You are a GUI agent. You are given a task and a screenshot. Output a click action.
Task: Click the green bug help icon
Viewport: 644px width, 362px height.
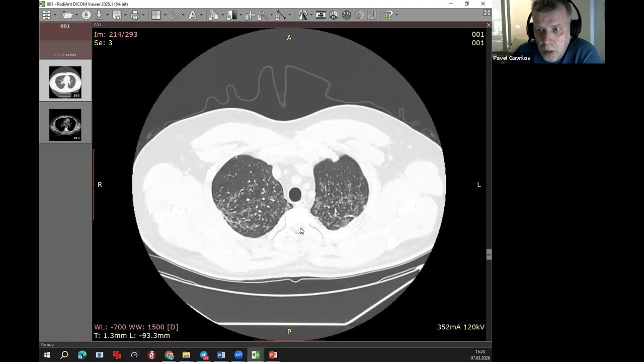click(x=388, y=15)
